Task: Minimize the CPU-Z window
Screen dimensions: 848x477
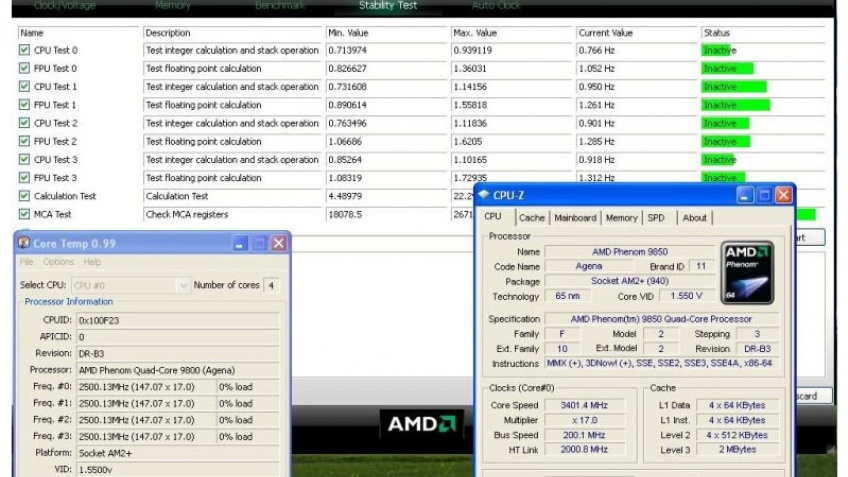Action: [x=745, y=195]
